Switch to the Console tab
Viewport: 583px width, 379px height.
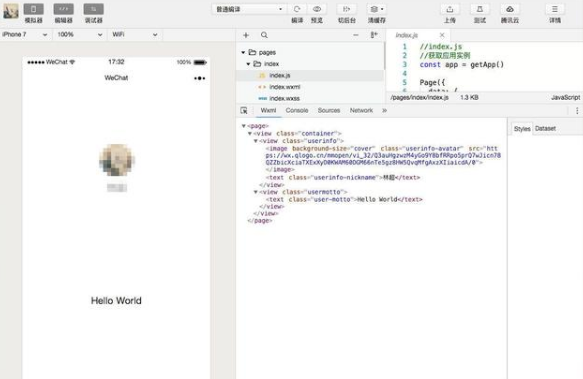click(297, 110)
